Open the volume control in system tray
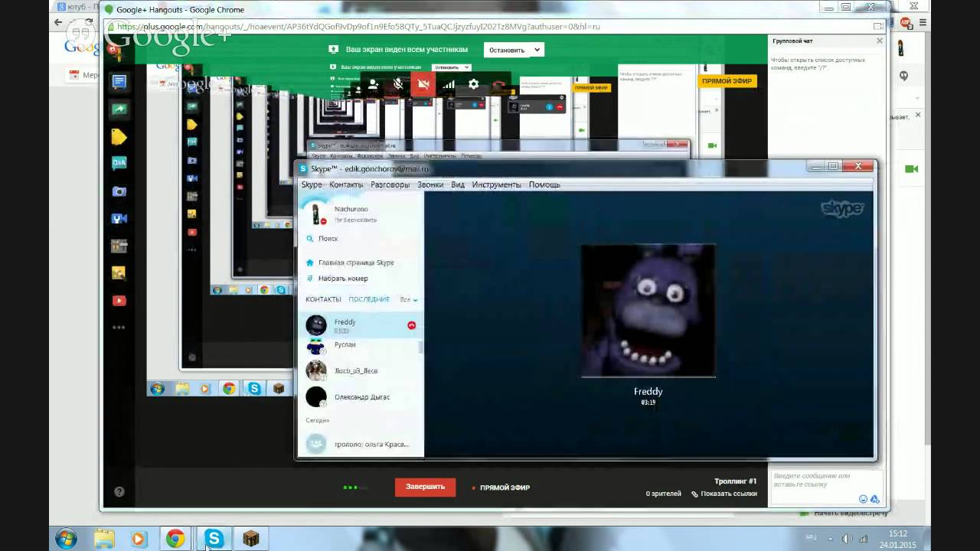The image size is (980, 551). [x=847, y=539]
